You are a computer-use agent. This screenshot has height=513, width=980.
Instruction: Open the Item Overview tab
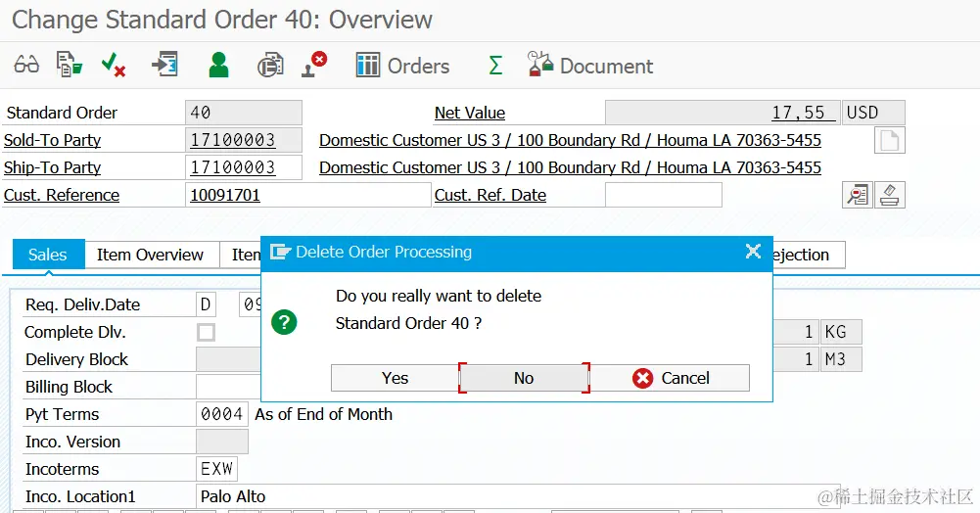click(150, 255)
